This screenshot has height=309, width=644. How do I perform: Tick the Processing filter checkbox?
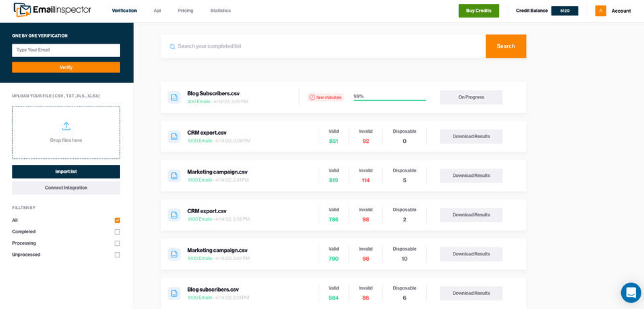pos(117,243)
